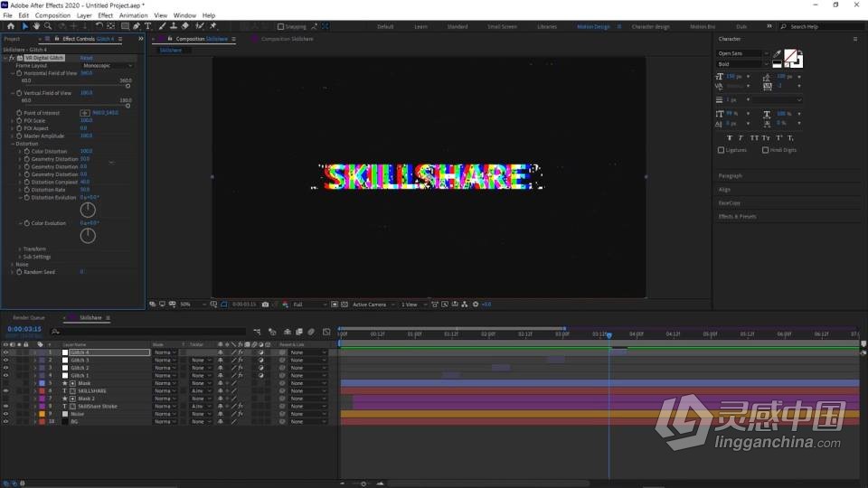This screenshot has height=488, width=868.
Task: Open the Open Sans font family dropdown
Action: (743, 53)
